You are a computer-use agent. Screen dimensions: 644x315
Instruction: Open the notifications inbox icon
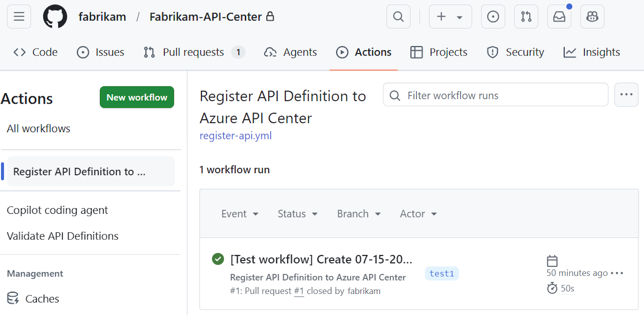(559, 17)
